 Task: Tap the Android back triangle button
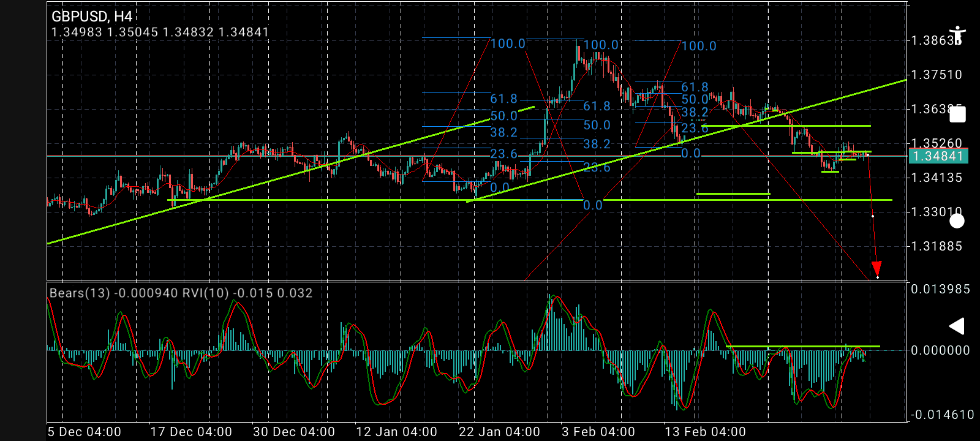(x=957, y=326)
